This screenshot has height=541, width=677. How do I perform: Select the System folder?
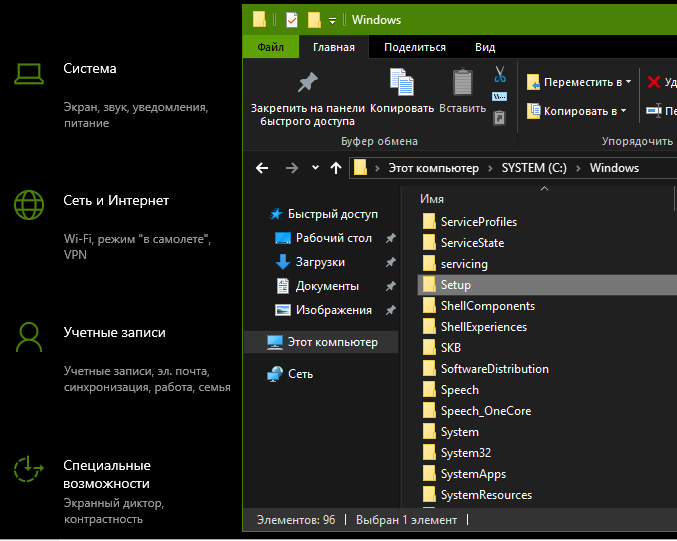[x=459, y=432]
